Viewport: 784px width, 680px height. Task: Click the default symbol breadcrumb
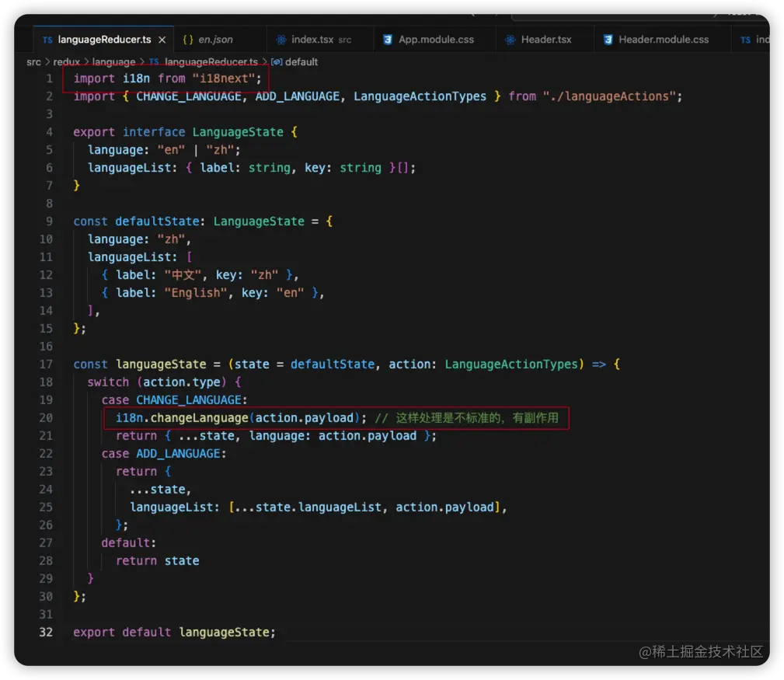[301, 62]
